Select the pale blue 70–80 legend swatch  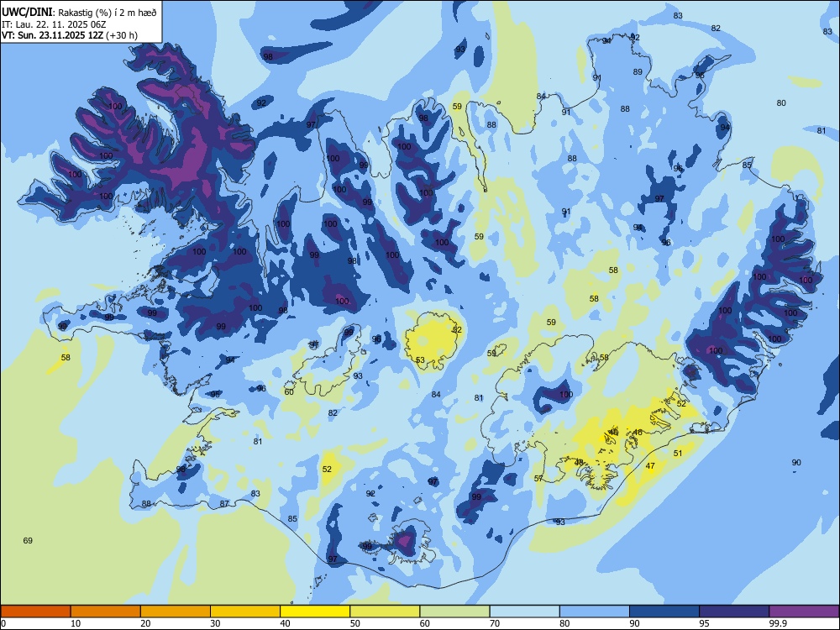coord(524,612)
